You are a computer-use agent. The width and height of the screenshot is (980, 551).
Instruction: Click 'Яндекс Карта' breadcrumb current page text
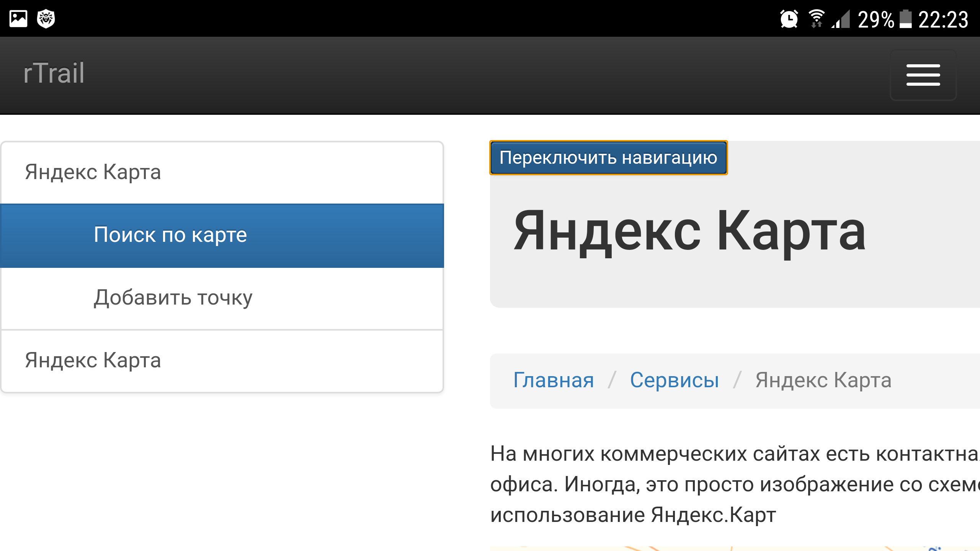823,380
